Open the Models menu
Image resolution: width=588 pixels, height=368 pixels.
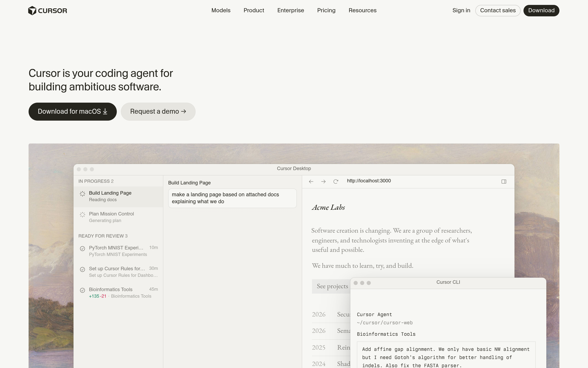coord(221,10)
